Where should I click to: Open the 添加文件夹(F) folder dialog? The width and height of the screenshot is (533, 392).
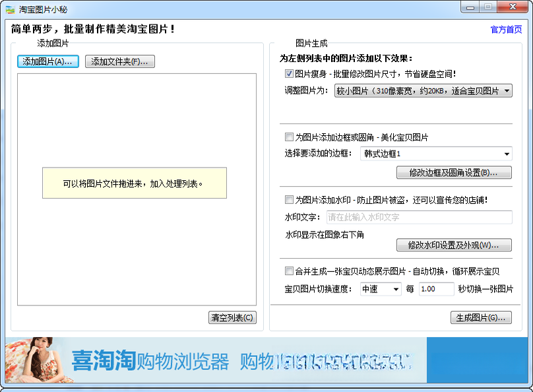click(x=119, y=61)
